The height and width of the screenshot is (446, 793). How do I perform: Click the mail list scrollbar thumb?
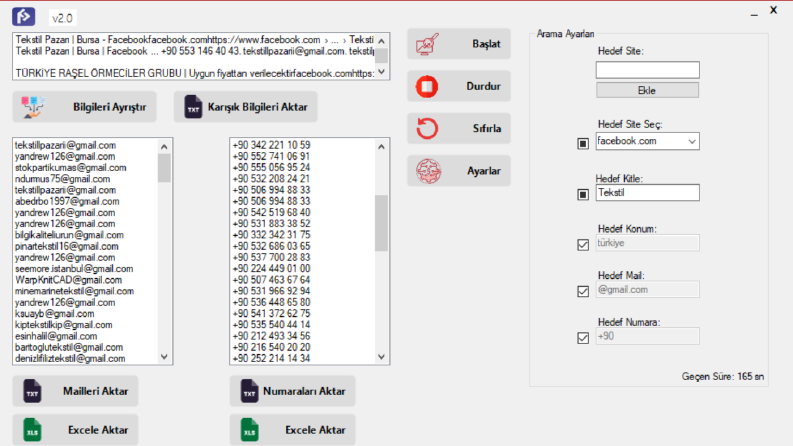pyautogui.click(x=164, y=168)
